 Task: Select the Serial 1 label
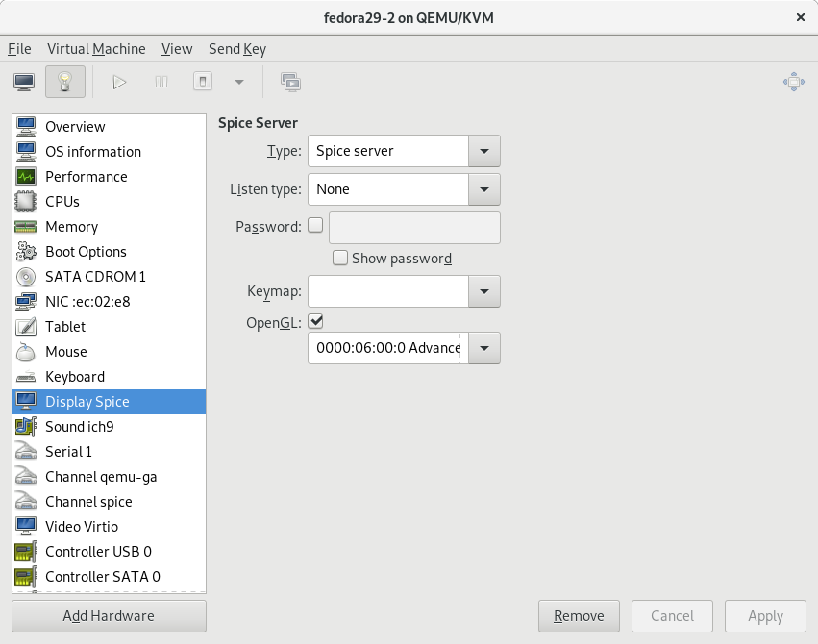(x=68, y=452)
